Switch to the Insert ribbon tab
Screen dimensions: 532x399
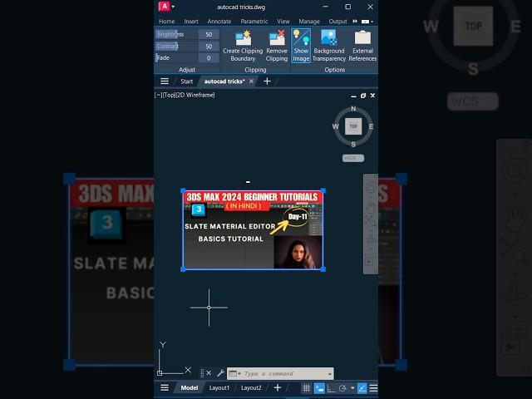pos(191,22)
